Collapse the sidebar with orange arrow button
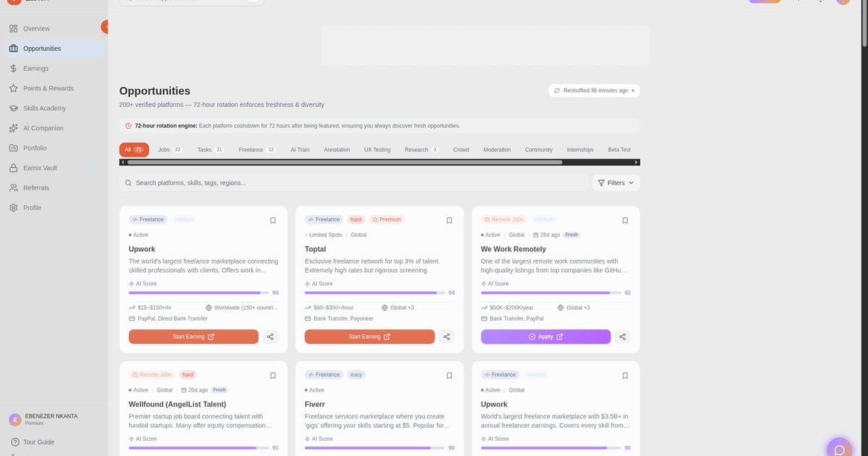This screenshot has height=456, width=868. tap(105, 28)
